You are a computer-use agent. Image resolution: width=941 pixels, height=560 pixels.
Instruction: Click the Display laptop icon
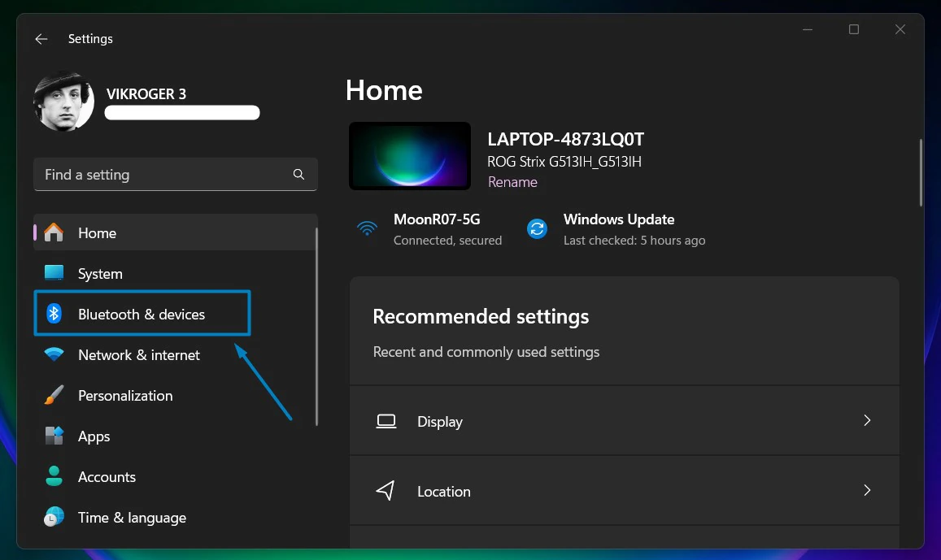tap(386, 422)
